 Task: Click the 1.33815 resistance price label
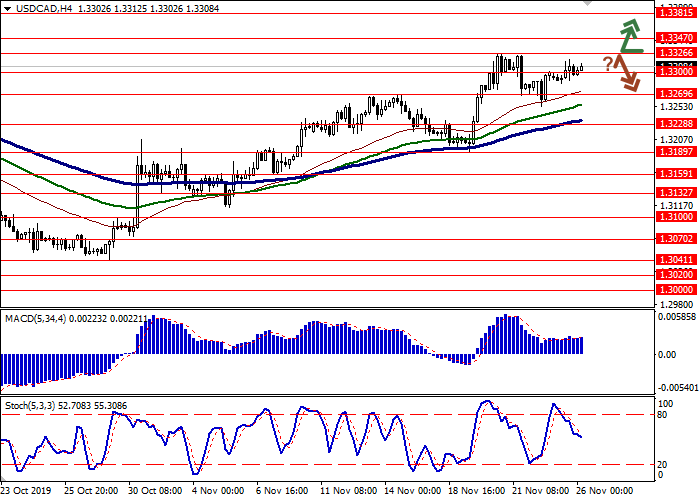(677, 14)
